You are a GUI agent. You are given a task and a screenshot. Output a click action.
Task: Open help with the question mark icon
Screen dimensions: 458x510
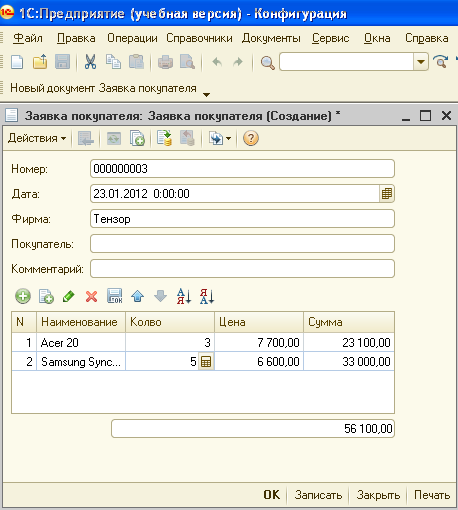coord(251,138)
